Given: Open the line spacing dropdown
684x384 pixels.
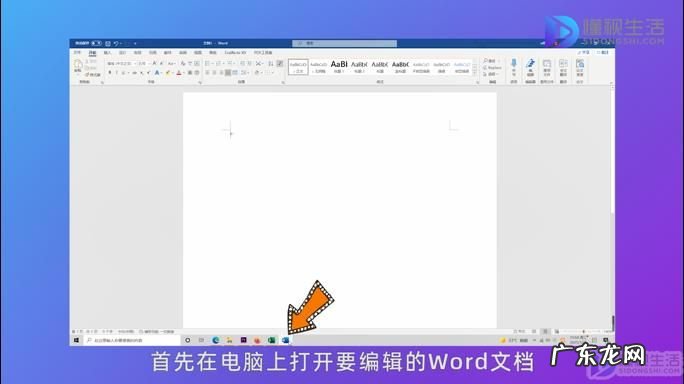Looking at the screenshot, I should click(x=245, y=73).
